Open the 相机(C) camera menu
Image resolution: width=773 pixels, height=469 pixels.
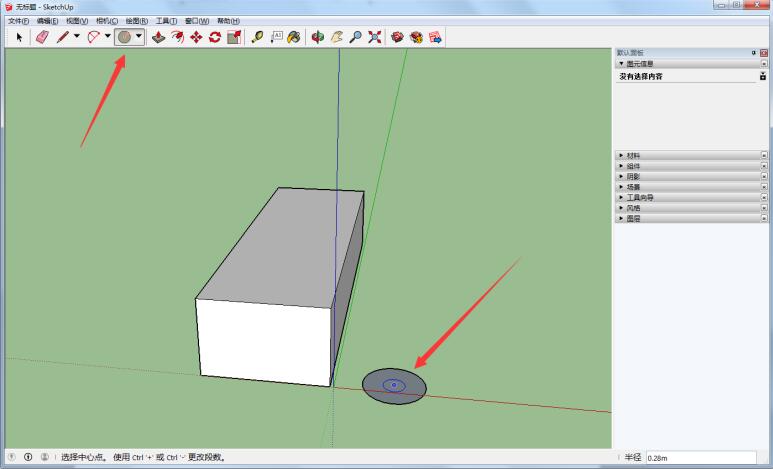106,21
